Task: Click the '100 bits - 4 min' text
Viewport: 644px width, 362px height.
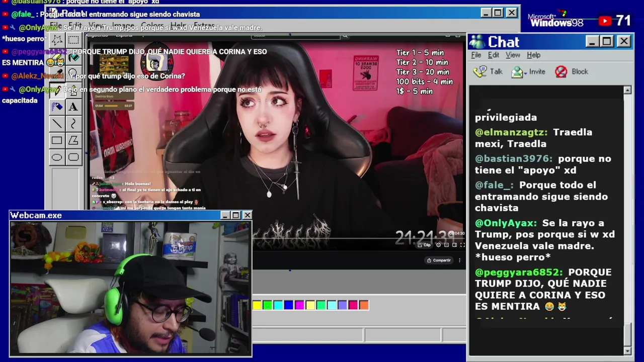Action: [424, 81]
